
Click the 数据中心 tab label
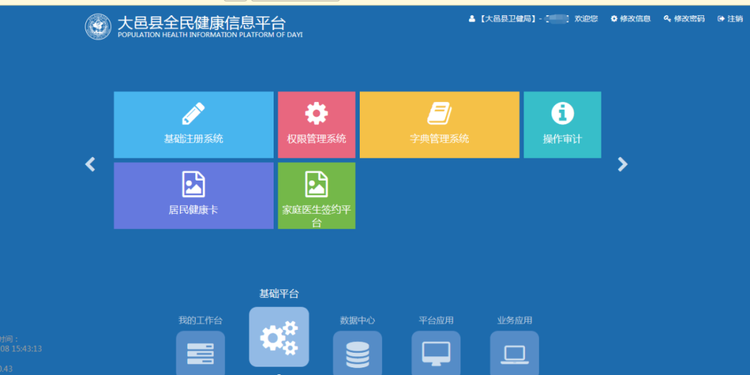(357, 320)
